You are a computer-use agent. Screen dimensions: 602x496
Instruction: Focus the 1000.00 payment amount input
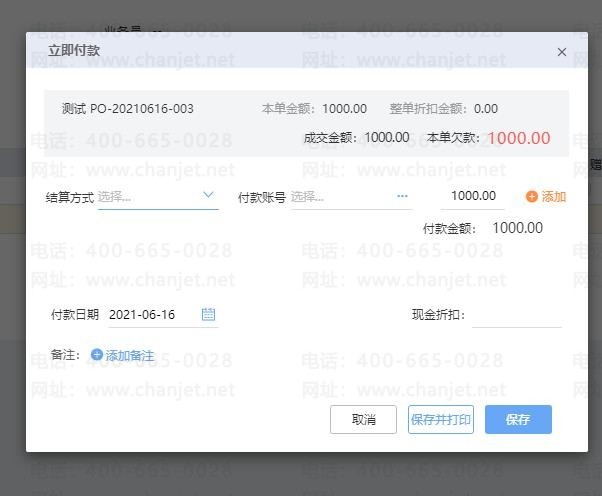474,197
